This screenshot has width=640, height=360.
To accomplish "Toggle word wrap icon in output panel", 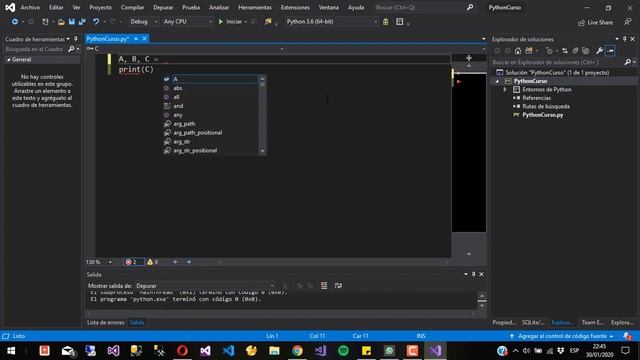I will click(x=338, y=286).
